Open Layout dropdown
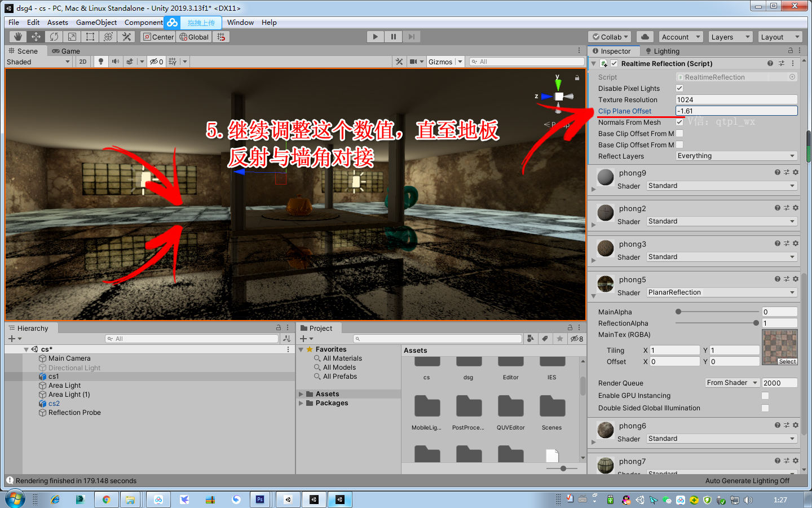812x508 pixels. [x=779, y=37]
